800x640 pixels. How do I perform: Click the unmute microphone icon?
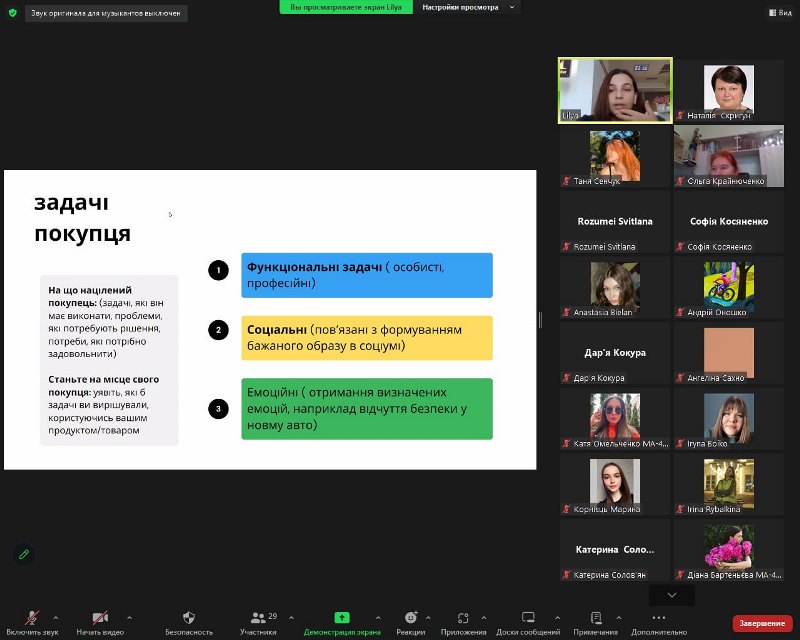(32, 618)
